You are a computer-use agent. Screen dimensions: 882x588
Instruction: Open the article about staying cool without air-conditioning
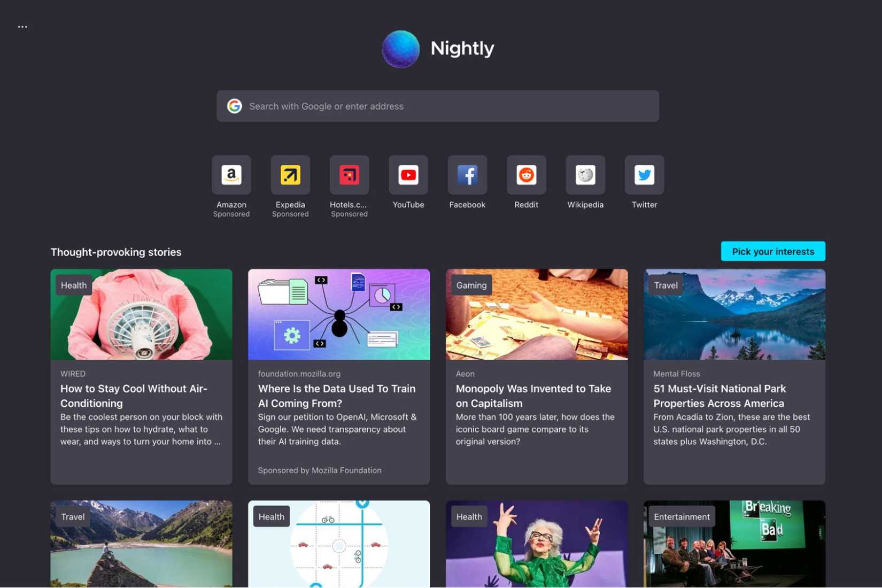click(x=134, y=396)
